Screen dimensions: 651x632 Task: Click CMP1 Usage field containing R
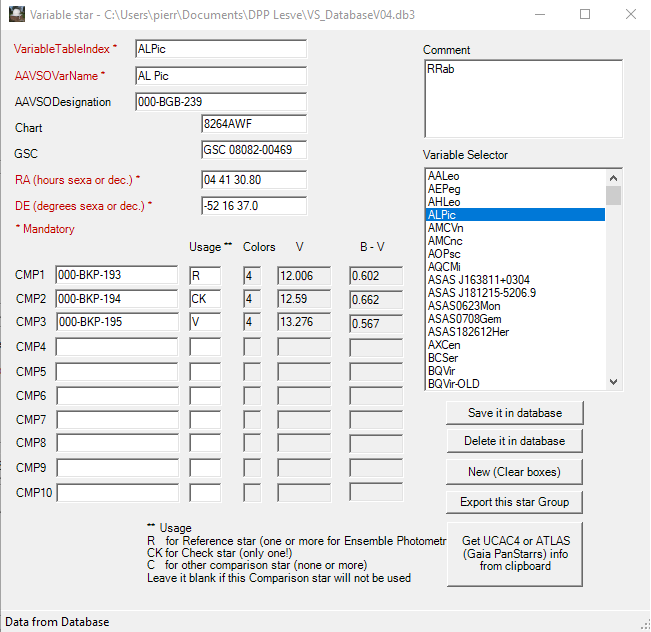[205, 276]
